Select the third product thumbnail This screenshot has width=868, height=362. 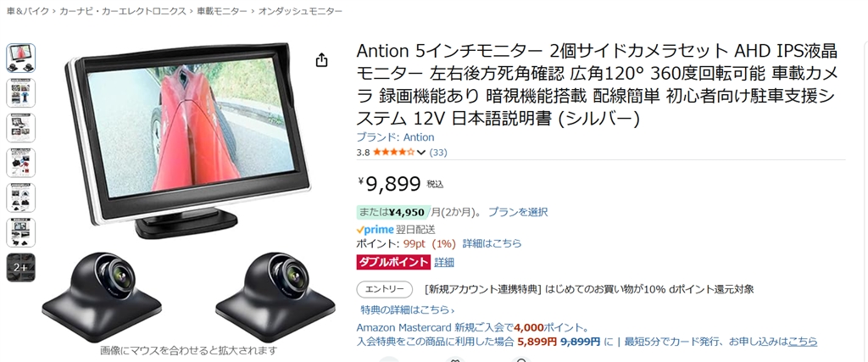(x=21, y=128)
